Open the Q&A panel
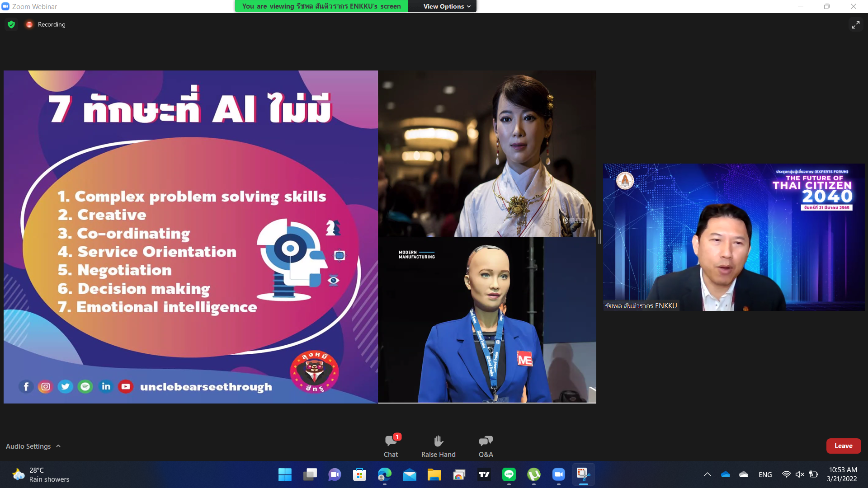This screenshot has width=868, height=488. (486, 446)
